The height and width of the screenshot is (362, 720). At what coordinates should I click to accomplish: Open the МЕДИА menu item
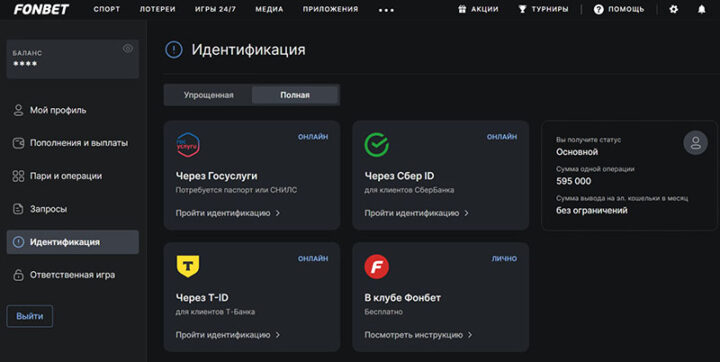[x=269, y=9]
